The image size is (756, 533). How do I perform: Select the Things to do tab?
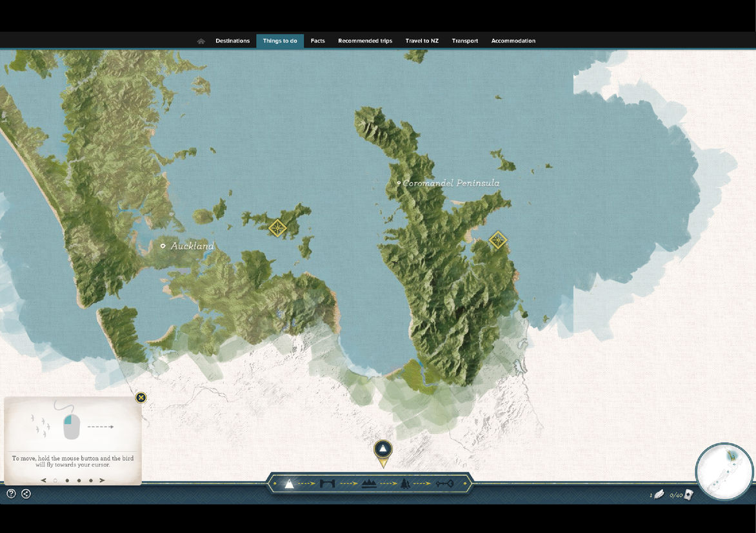point(280,41)
